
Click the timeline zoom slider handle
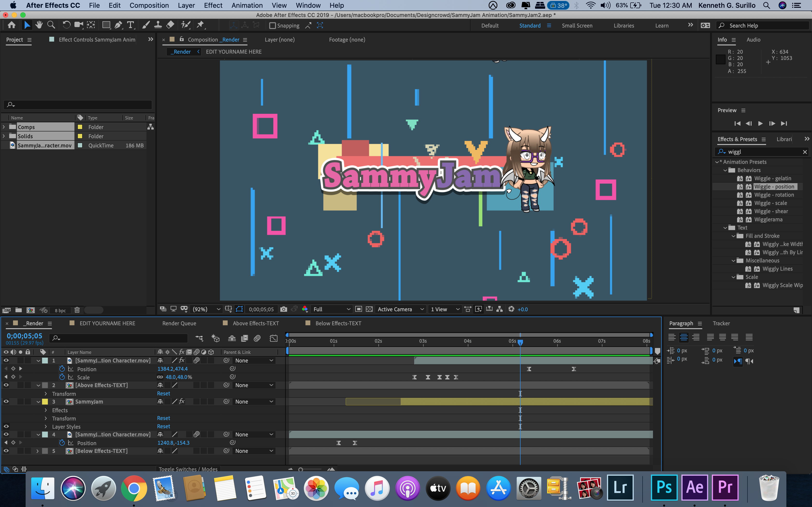point(301,470)
